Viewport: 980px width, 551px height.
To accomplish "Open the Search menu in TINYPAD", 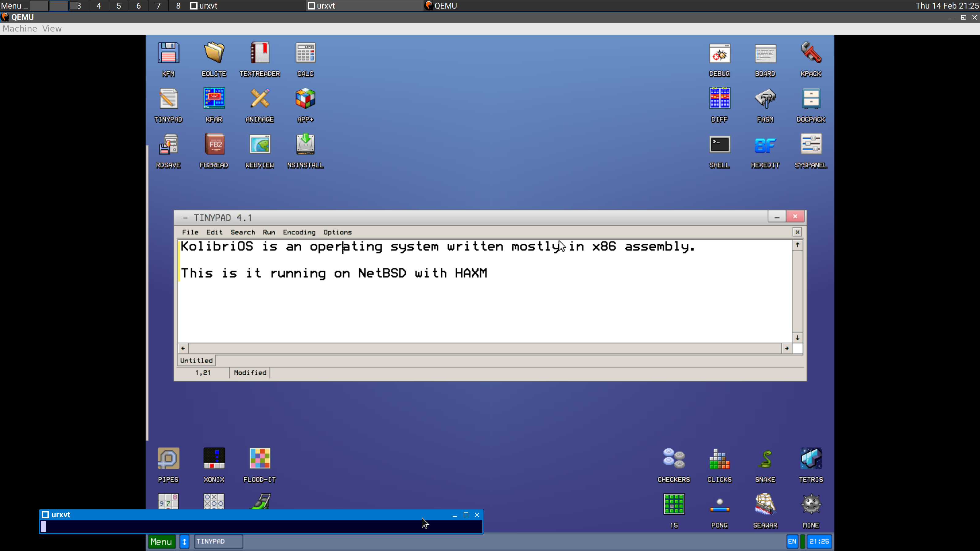I will (x=243, y=232).
